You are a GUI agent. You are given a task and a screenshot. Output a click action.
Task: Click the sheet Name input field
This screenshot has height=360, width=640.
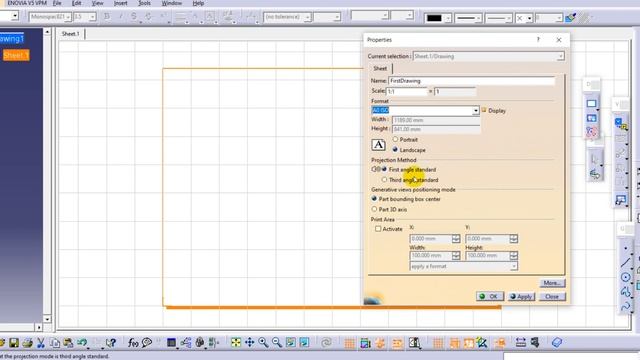[471, 81]
